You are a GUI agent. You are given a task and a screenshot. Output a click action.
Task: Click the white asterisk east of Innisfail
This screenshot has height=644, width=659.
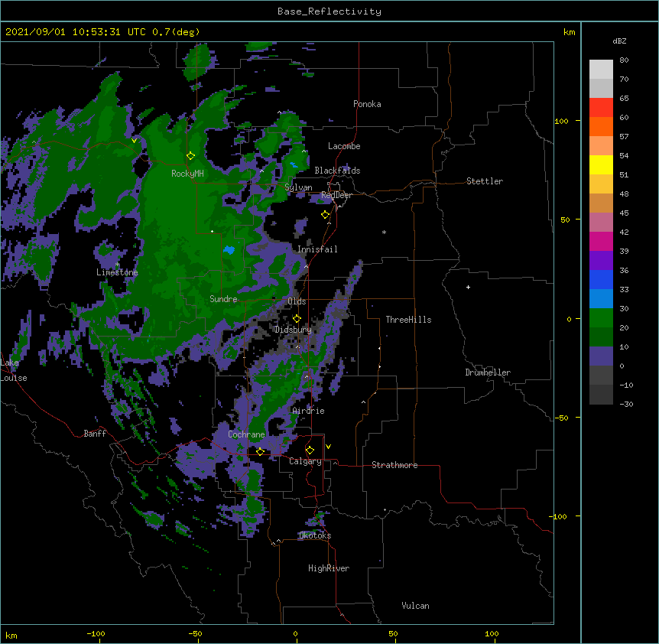384,232
